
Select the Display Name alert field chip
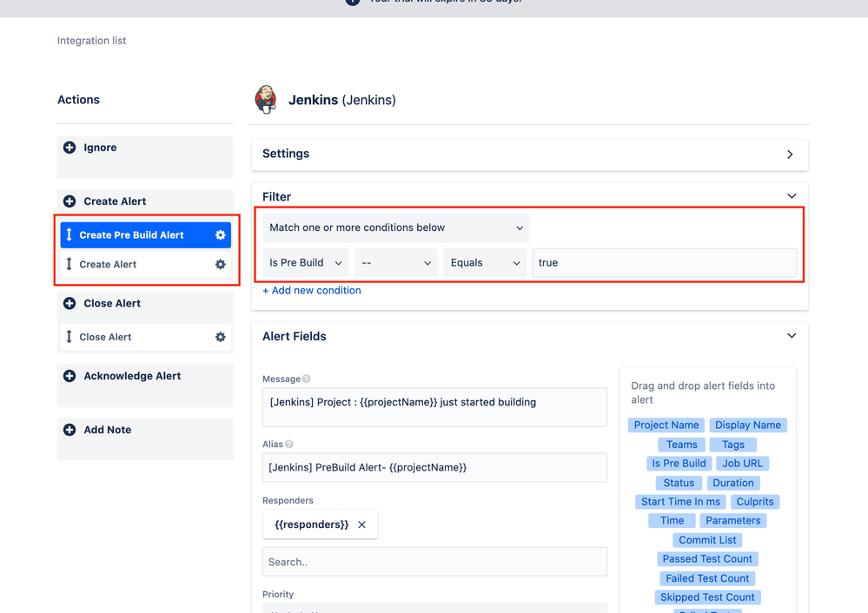[748, 425]
